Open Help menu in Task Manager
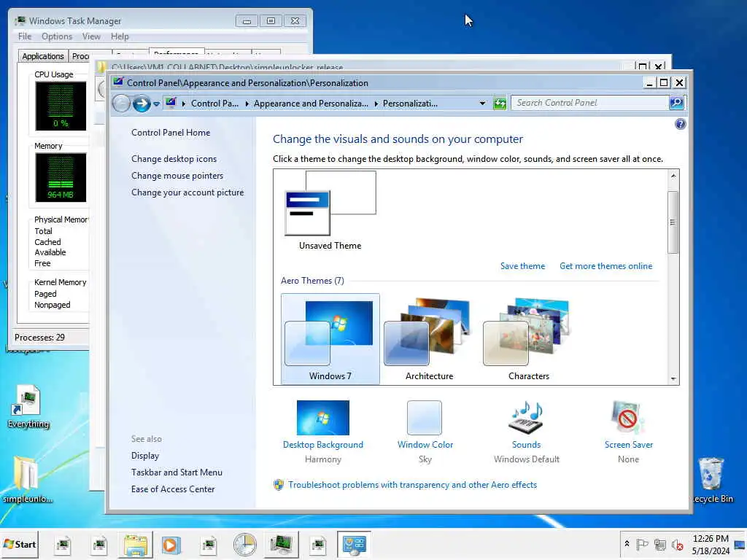The width and height of the screenshot is (747, 560). coord(120,36)
